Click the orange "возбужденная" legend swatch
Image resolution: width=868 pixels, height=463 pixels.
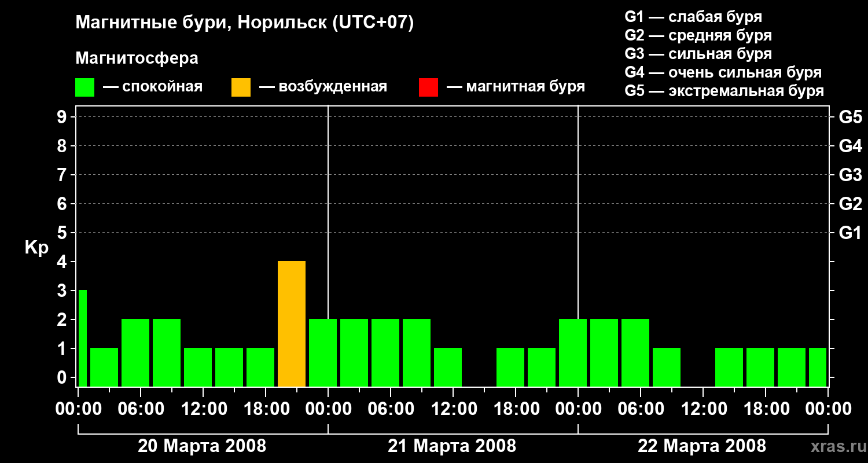[241, 87]
